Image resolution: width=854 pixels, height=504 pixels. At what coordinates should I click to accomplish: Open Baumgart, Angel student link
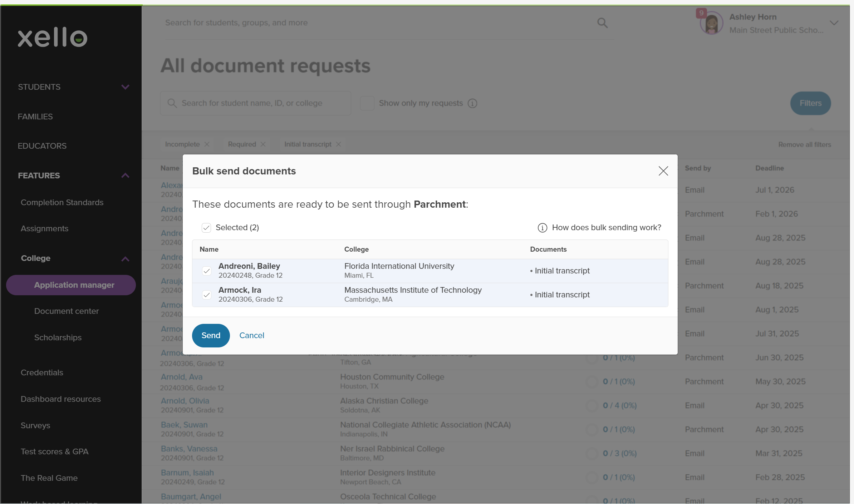(191, 496)
